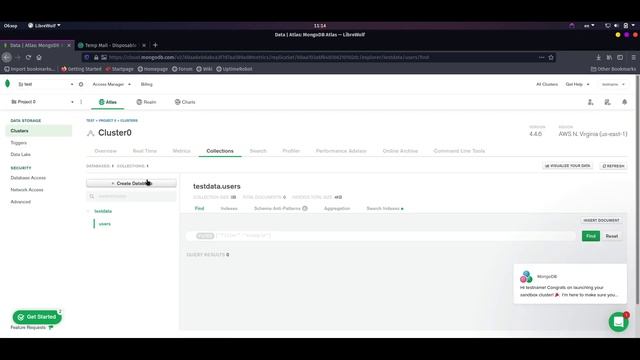The width and height of the screenshot is (640, 360).
Task: Open the Search Indexes collection tab
Action: pos(384,209)
